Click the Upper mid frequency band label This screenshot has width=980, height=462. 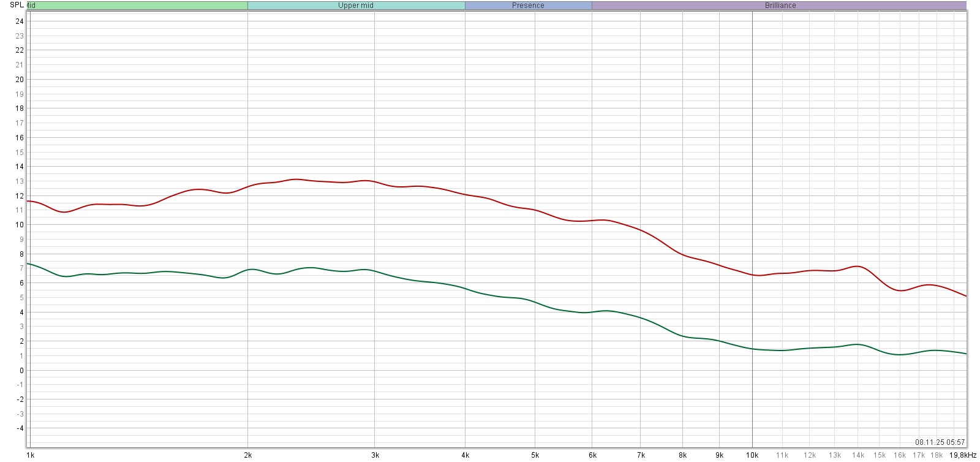[356, 6]
